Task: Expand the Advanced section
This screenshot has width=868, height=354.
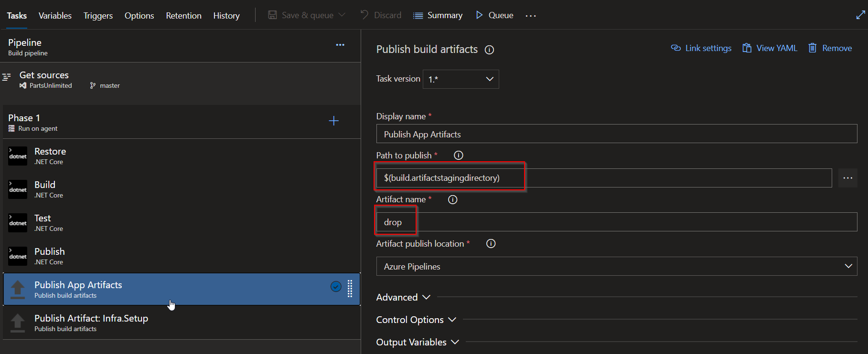Action: coord(403,297)
